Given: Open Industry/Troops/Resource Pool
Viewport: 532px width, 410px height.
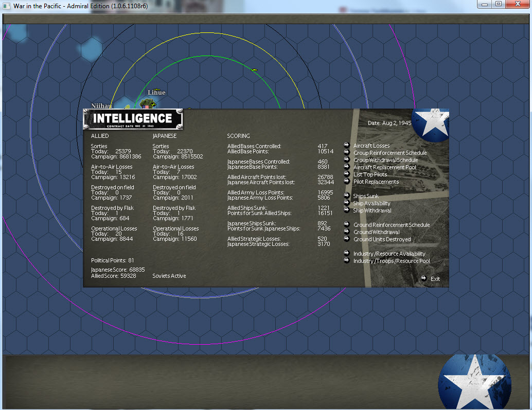Looking at the screenshot, I should (392, 261).
